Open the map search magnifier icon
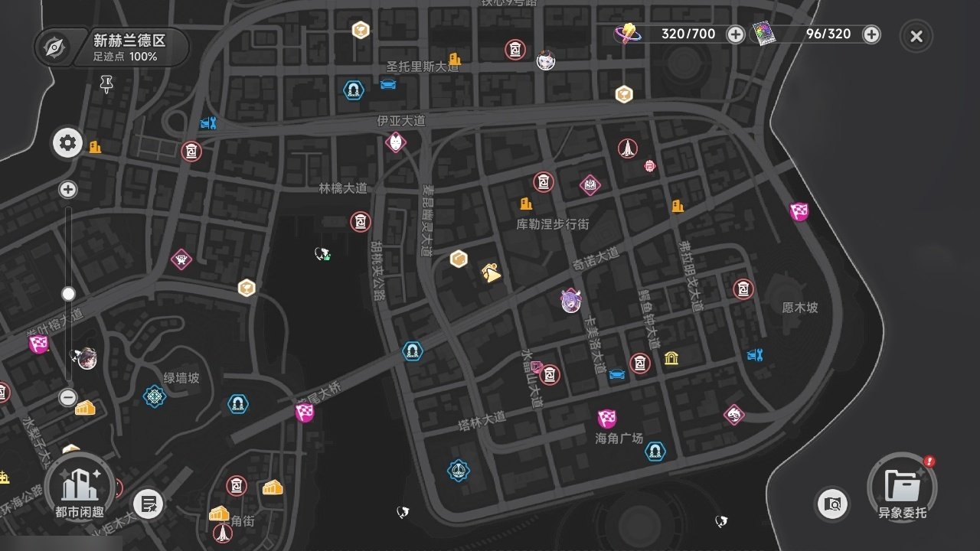 tap(832, 504)
